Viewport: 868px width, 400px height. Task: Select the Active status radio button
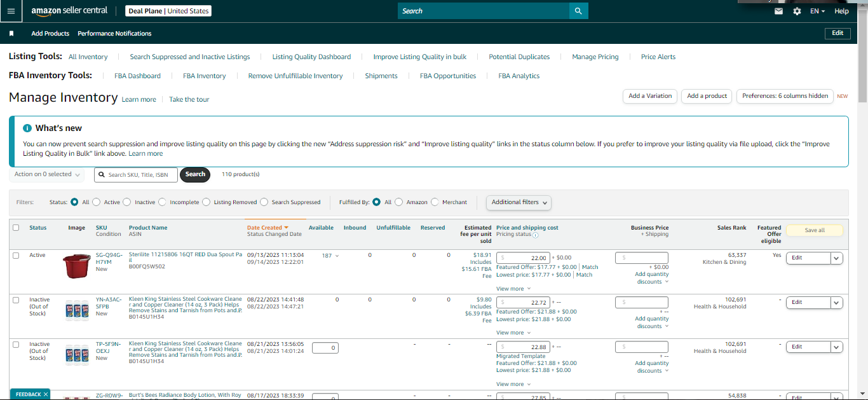[x=97, y=202]
